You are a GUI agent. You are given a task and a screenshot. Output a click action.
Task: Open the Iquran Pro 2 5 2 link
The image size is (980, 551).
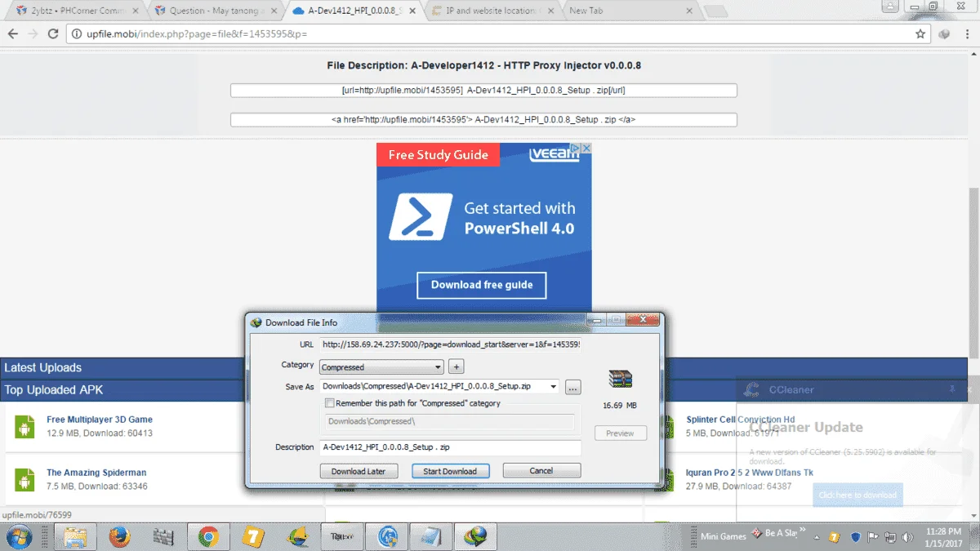pyautogui.click(x=750, y=473)
